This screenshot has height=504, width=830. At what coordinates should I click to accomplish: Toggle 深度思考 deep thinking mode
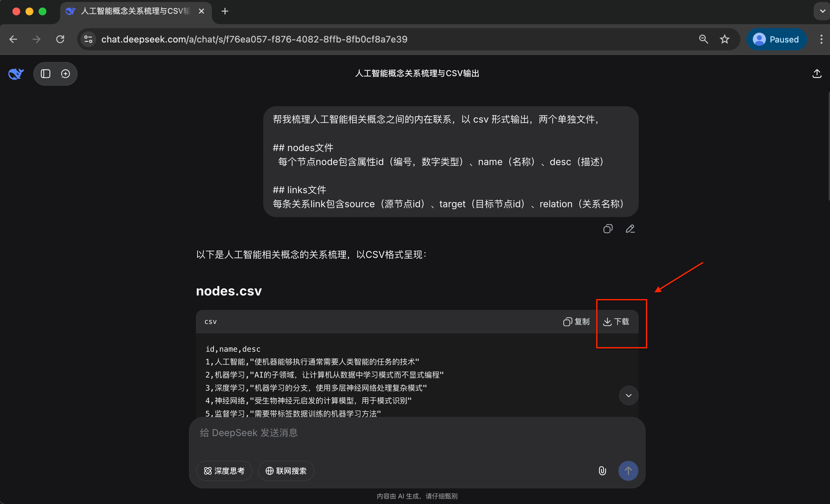pyautogui.click(x=224, y=471)
